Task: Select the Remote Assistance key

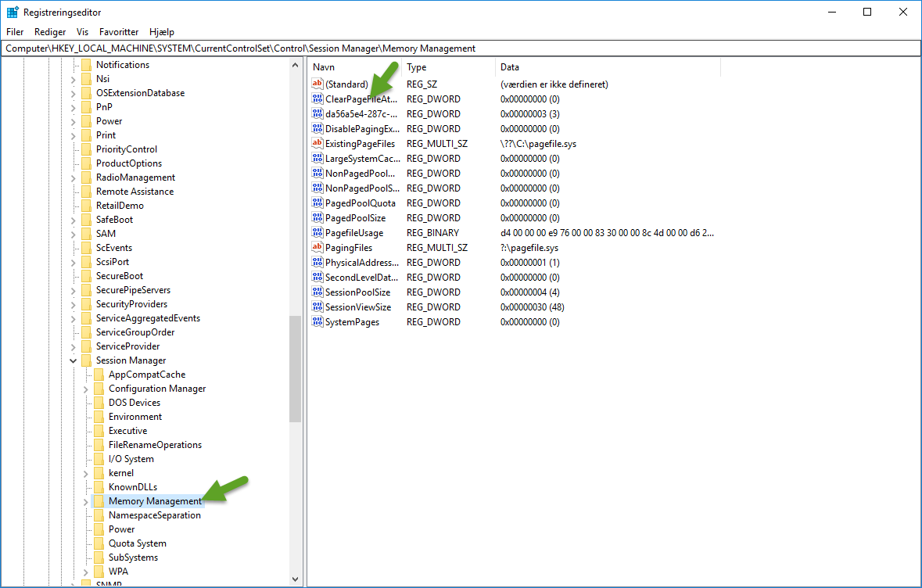Action: [135, 192]
